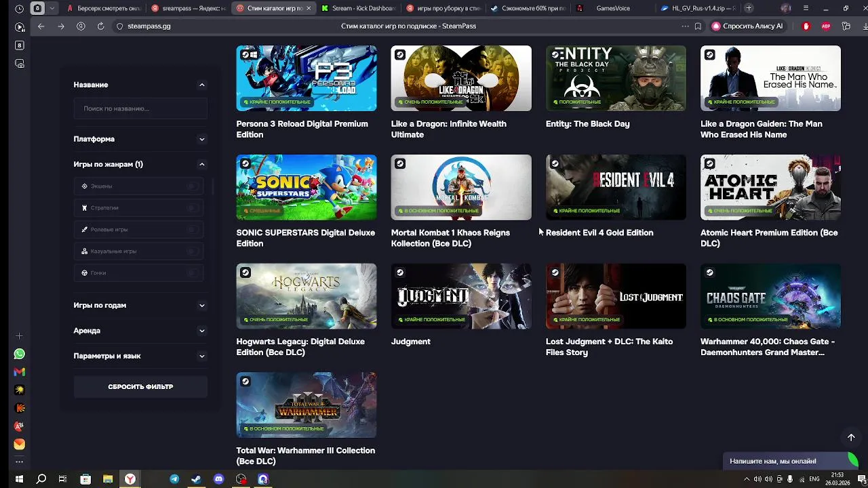
Task: Switch to the игры про уборку tab
Action: click(443, 8)
